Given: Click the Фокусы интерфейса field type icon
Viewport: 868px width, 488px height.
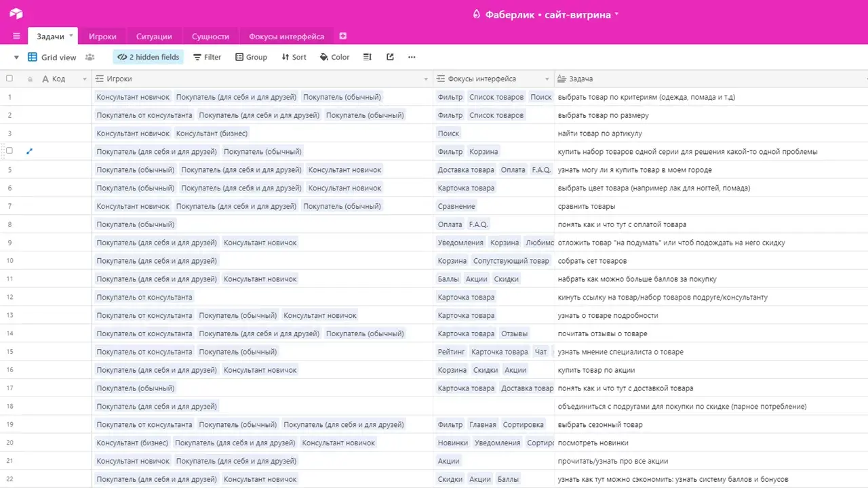Looking at the screenshot, I should tap(441, 79).
